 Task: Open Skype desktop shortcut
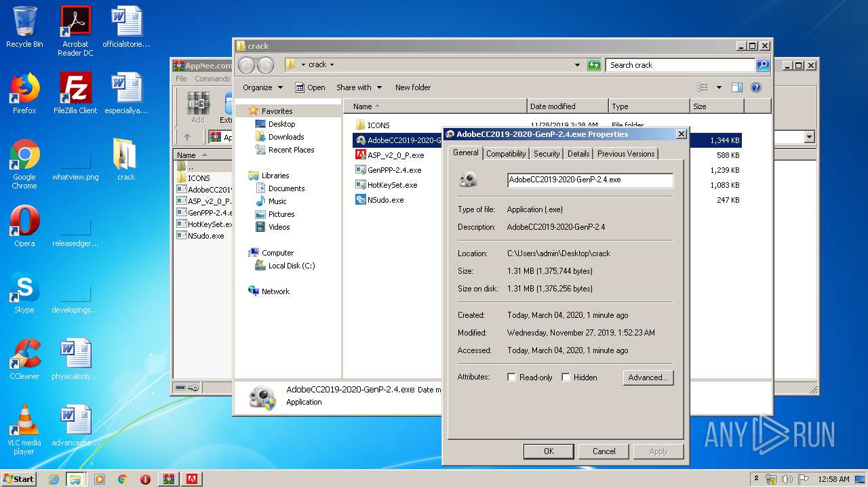(24, 293)
